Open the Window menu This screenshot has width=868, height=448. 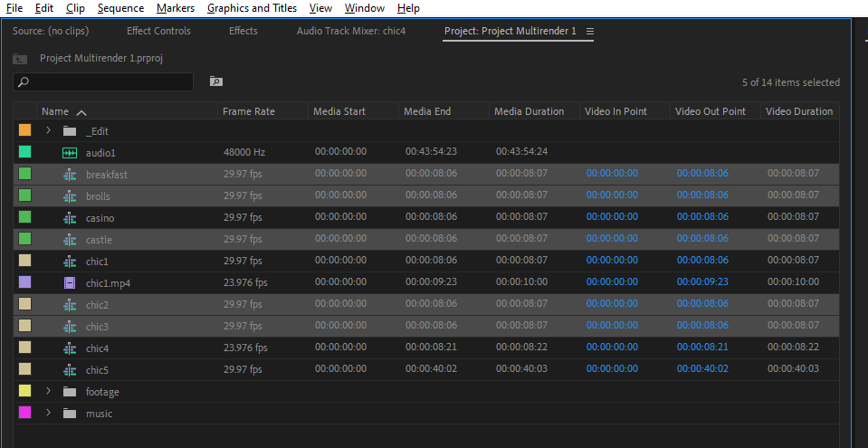[364, 8]
